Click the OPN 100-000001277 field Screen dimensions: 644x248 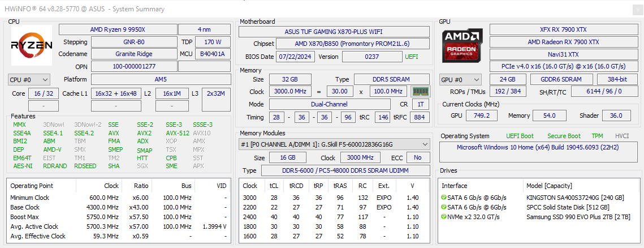(134, 66)
